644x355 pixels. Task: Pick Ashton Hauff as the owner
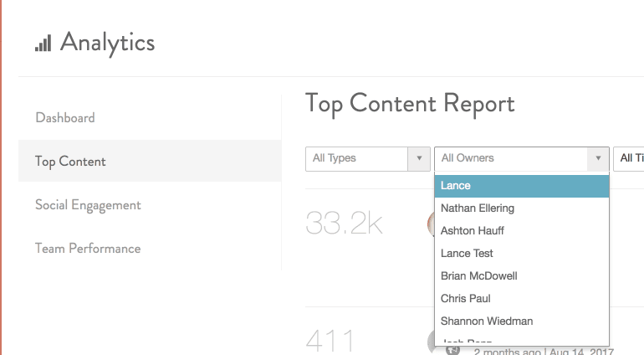[x=473, y=231]
